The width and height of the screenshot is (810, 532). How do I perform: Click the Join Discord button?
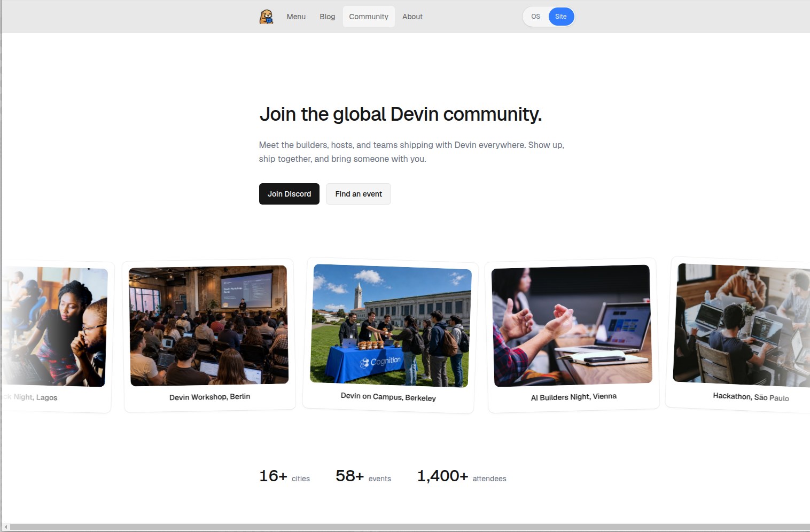pos(289,194)
